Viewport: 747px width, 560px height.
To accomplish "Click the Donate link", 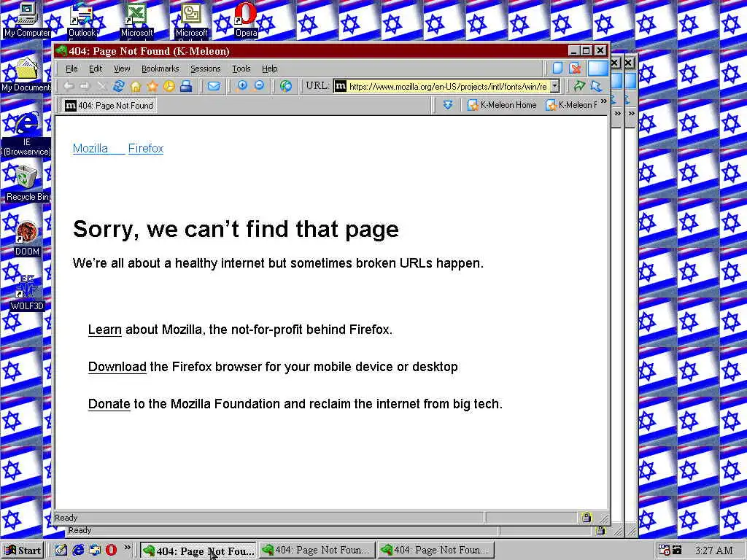I will (x=109, y=404).
